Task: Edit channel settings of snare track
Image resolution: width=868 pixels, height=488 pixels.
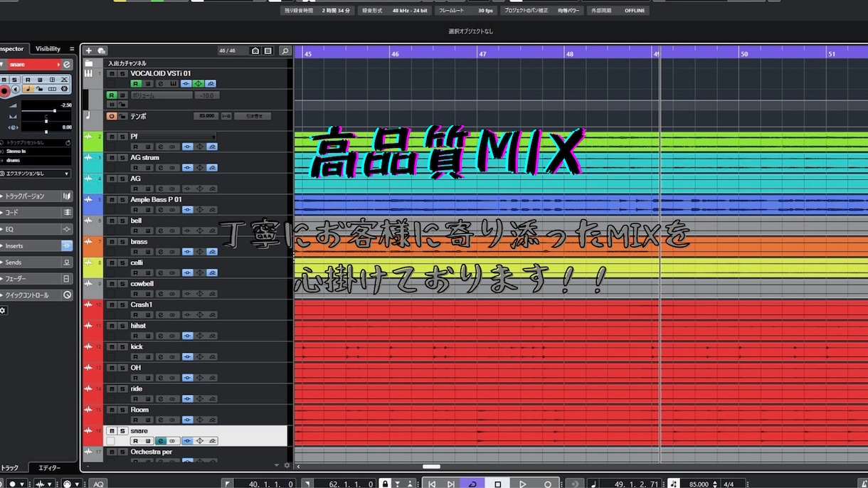Action: click(161, 441)
